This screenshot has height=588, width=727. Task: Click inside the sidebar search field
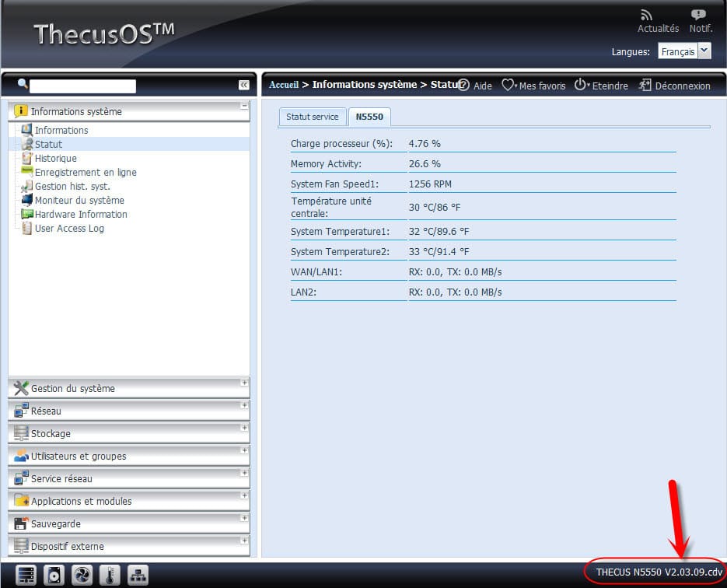83,86
